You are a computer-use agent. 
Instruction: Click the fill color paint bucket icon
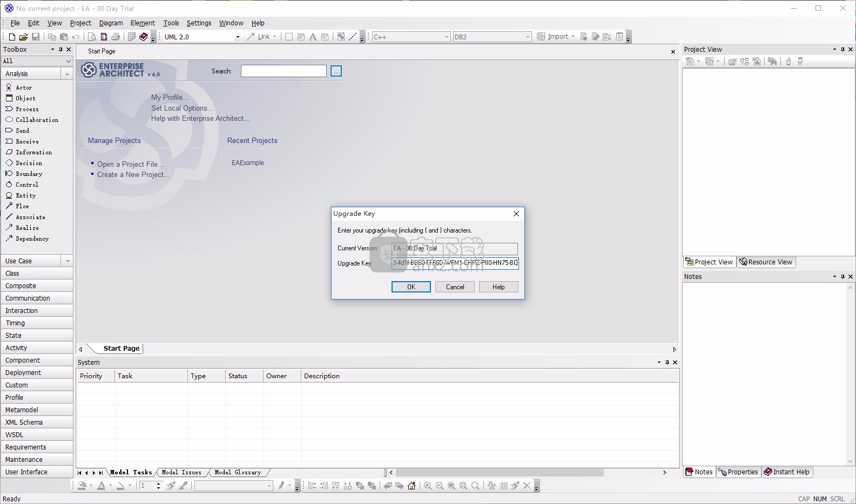click(x=82, y=486)
